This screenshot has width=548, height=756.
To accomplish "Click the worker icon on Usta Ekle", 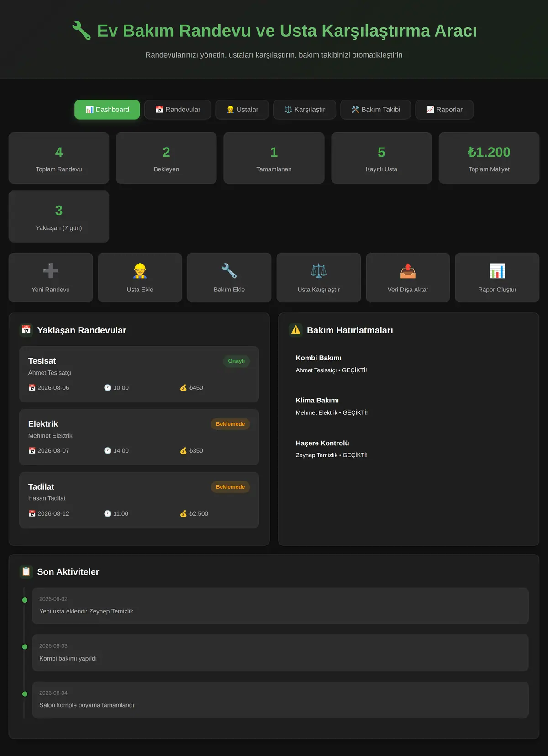I will (x=140, y=271).
